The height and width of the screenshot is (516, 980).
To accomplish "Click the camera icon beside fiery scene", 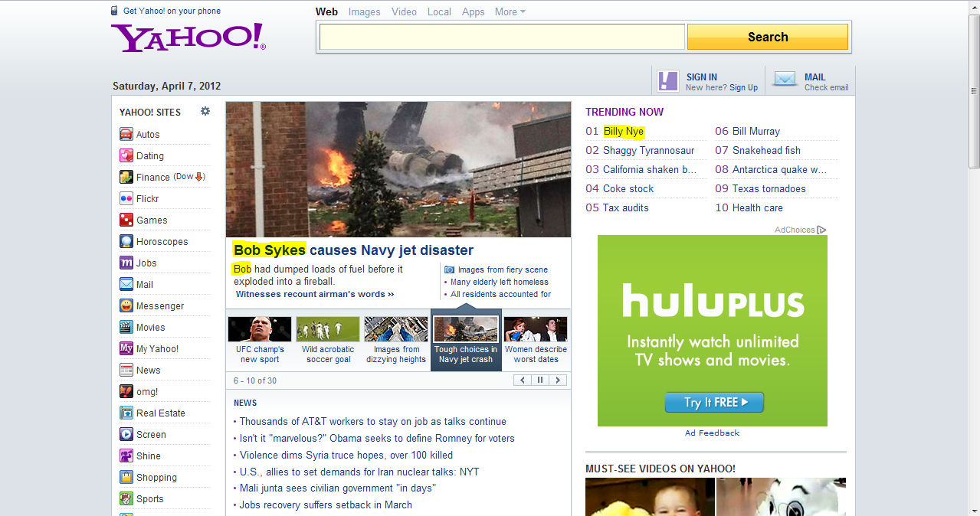I will [x=450, y=269].
